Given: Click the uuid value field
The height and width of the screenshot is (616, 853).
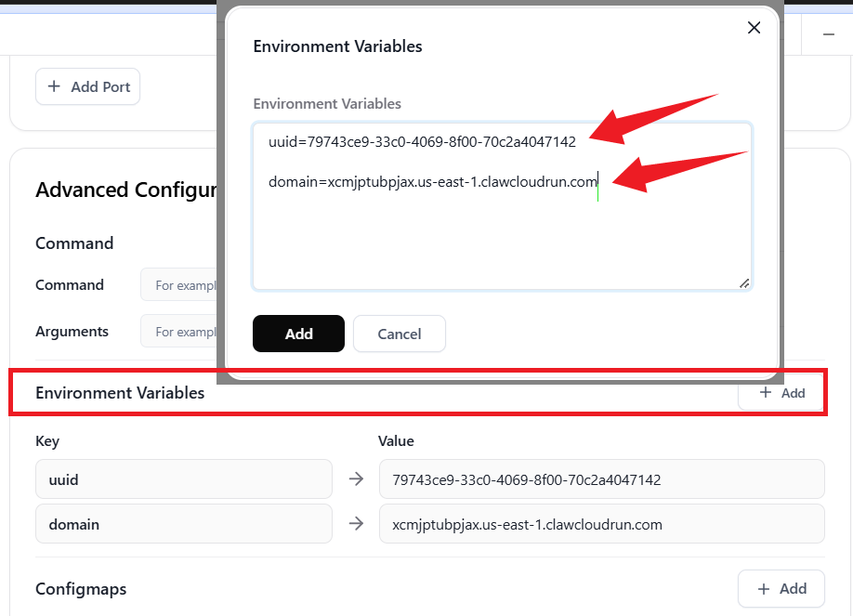Looking at the screenshot, I should (601, 479).
